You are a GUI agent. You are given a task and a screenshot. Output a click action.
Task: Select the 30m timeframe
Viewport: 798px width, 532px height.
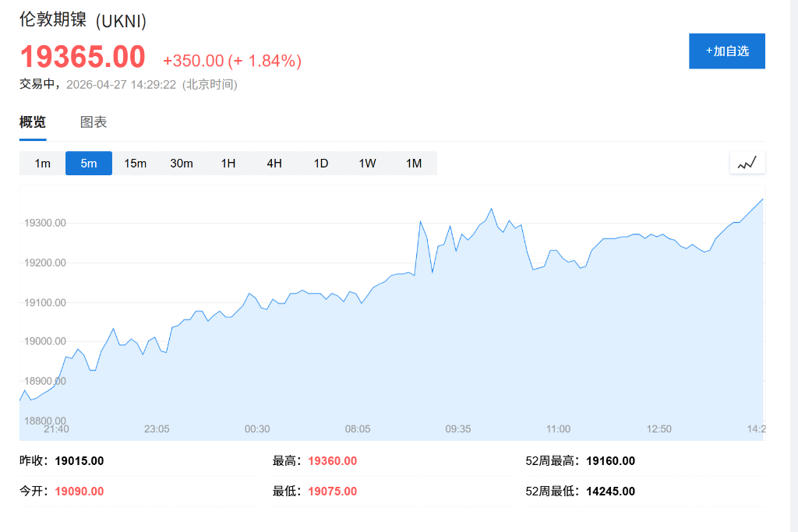click(182, 164)
